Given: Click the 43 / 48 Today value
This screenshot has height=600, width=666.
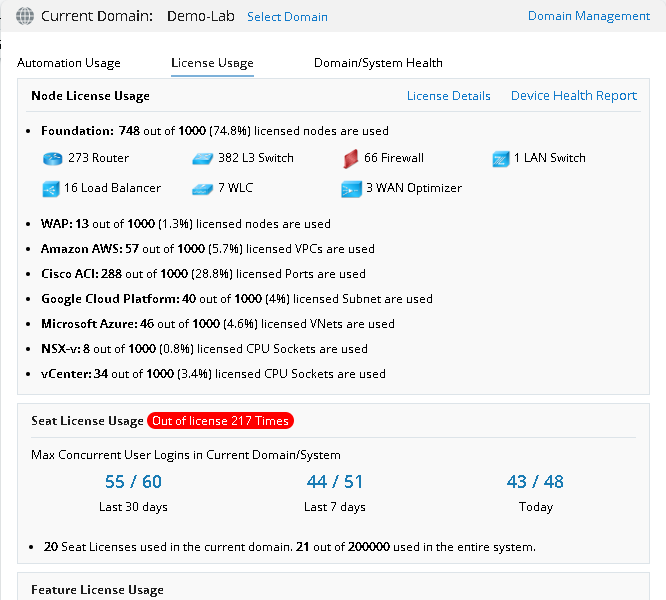Looking at the screenshot, I should 535,482.
